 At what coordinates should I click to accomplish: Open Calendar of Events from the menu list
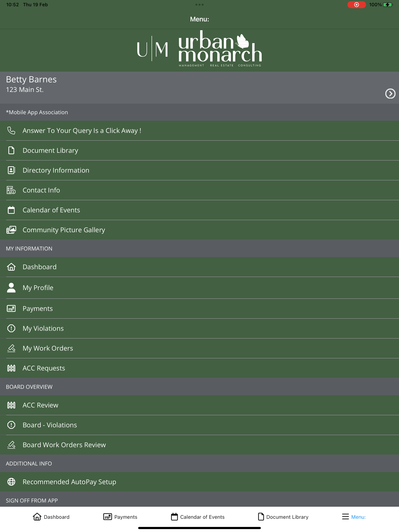coord(199,210)
